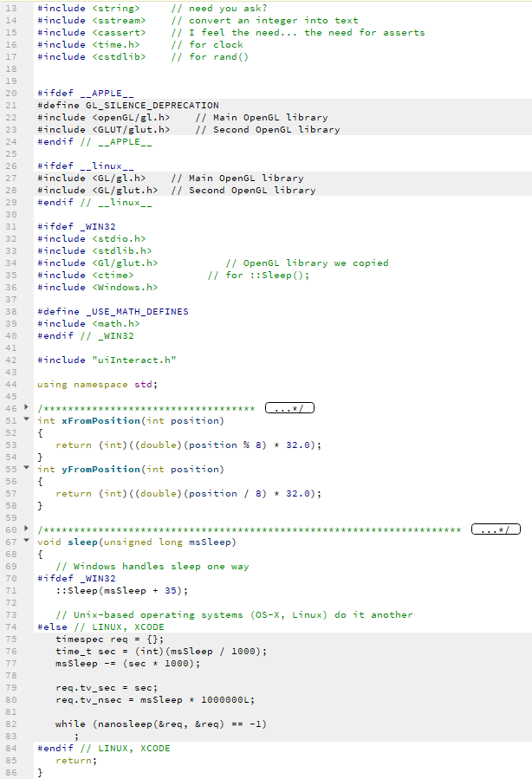The width and height of the screenshot is (532, 779).
Task: Click on '#endif // _WIN32' line
Action: click(x=86, y=336)
